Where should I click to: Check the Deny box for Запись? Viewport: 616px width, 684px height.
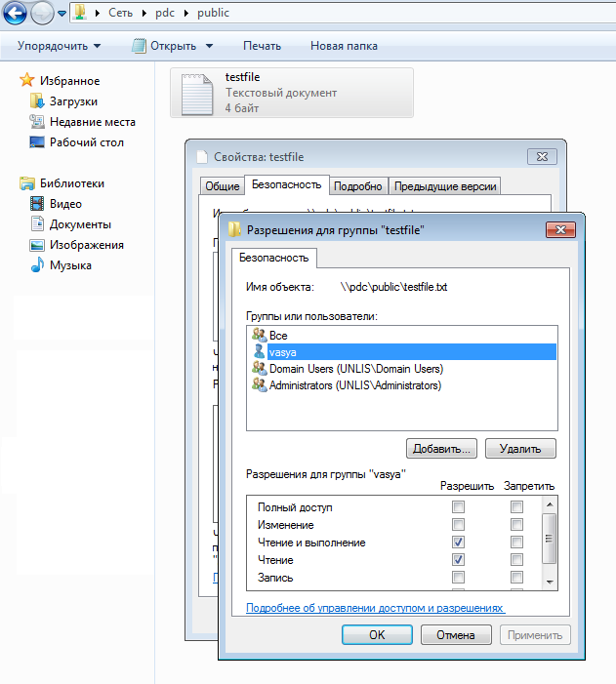516,577
